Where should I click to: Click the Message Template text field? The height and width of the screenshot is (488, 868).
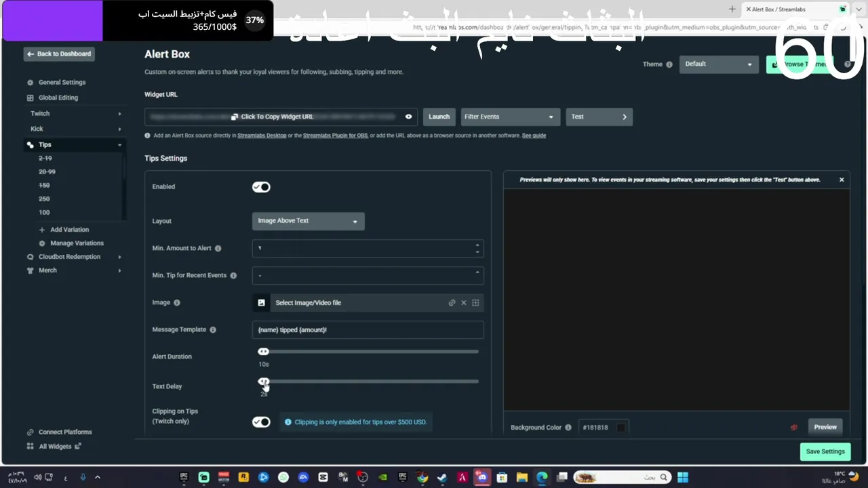pyautogui.click(x=368, y=329)
